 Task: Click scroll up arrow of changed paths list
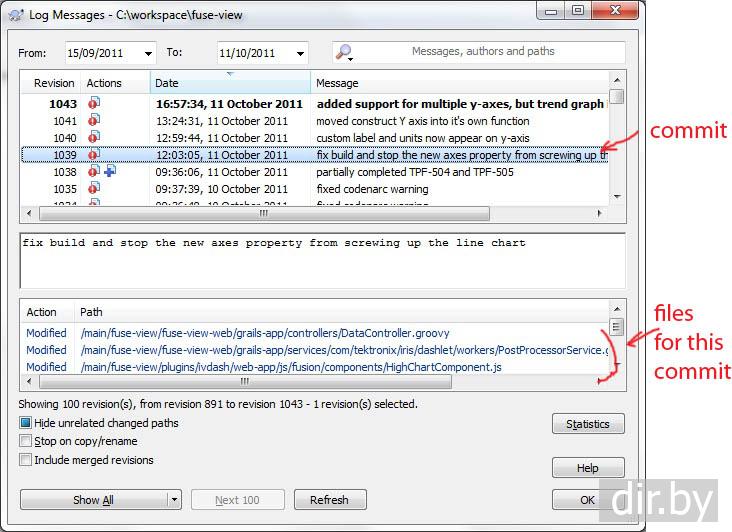click(617, 308)
